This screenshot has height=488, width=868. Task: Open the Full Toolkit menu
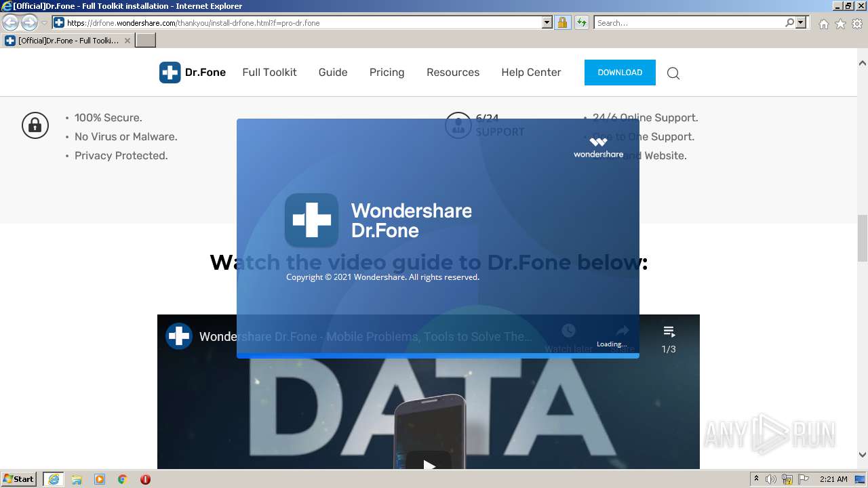269,73
